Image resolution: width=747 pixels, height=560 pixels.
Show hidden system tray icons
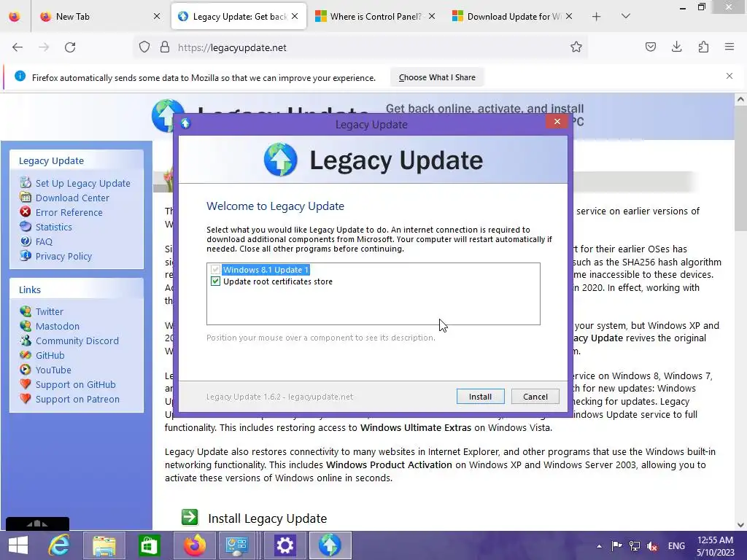599,546
